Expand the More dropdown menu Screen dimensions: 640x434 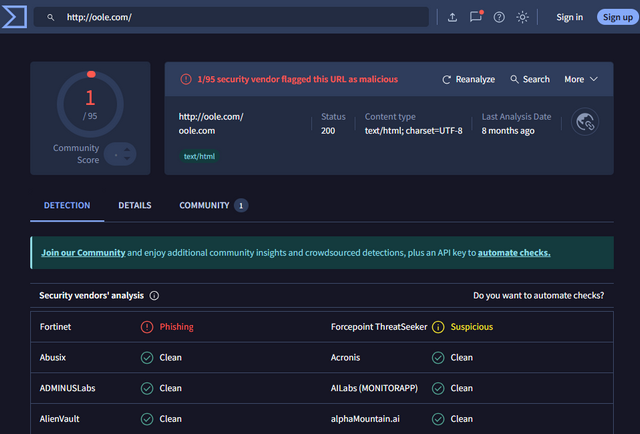click(x=581, y=79)
